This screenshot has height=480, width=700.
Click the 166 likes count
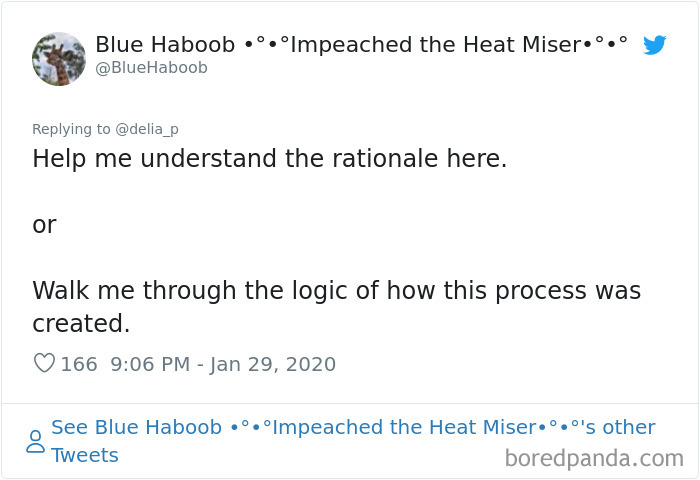pos(79,364)
